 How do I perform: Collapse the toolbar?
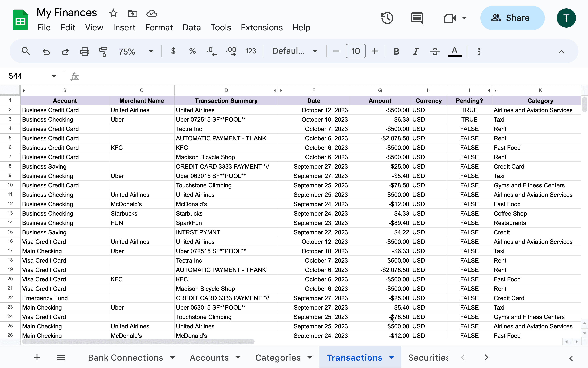[561, 51]
